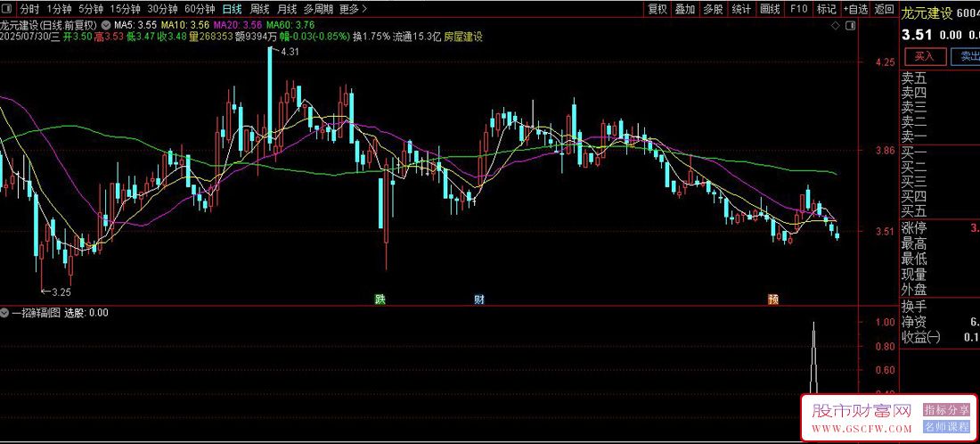Click the white signal spike in 一招鲜副图
The height and width of the screenshot is (444, 980).
click(x=813, y=358)
